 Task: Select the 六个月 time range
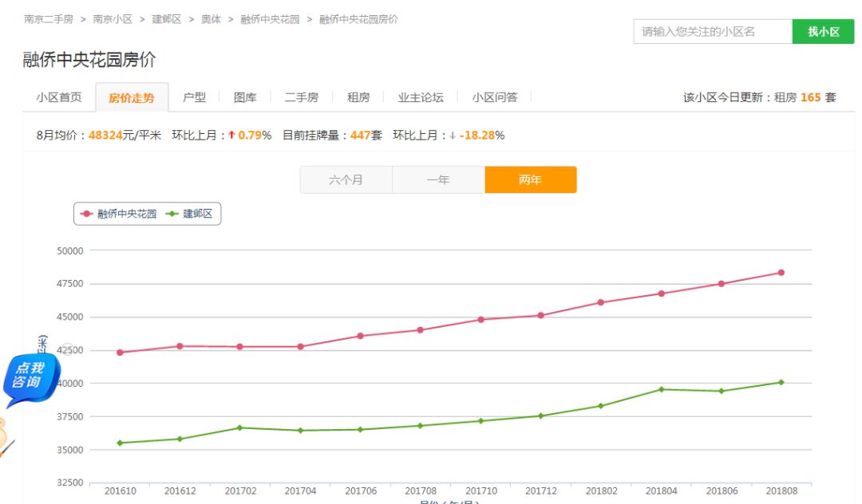click(346, 179)
